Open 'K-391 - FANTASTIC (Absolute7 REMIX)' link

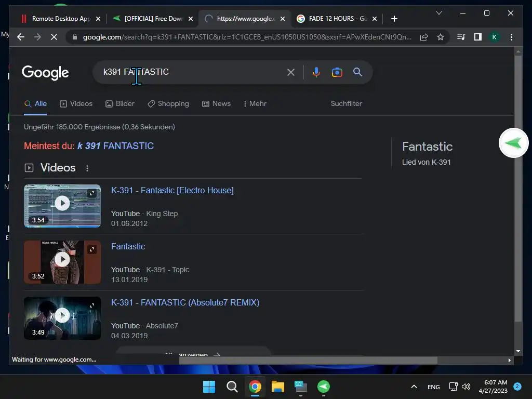click(x=185, y=302)
